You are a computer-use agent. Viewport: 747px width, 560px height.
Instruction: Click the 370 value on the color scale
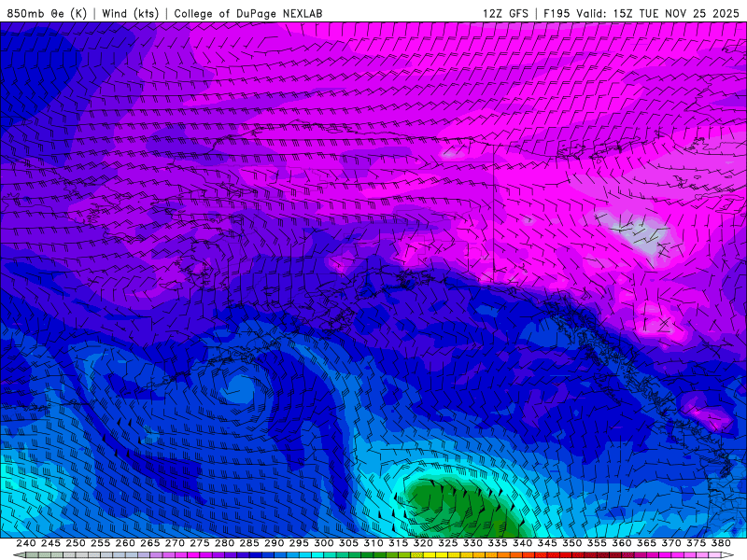671,543
